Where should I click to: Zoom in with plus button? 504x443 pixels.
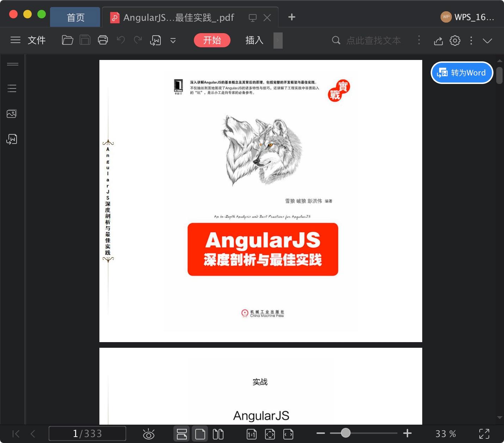[407, 433]
